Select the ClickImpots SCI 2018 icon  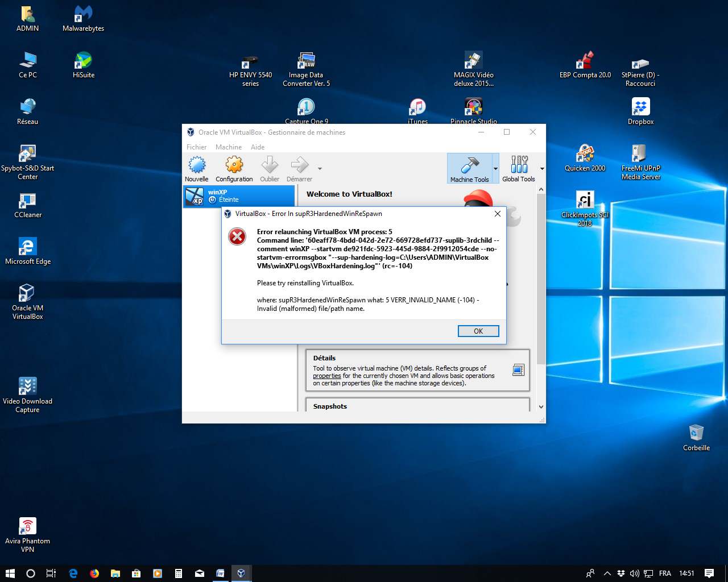pos(585,209)
